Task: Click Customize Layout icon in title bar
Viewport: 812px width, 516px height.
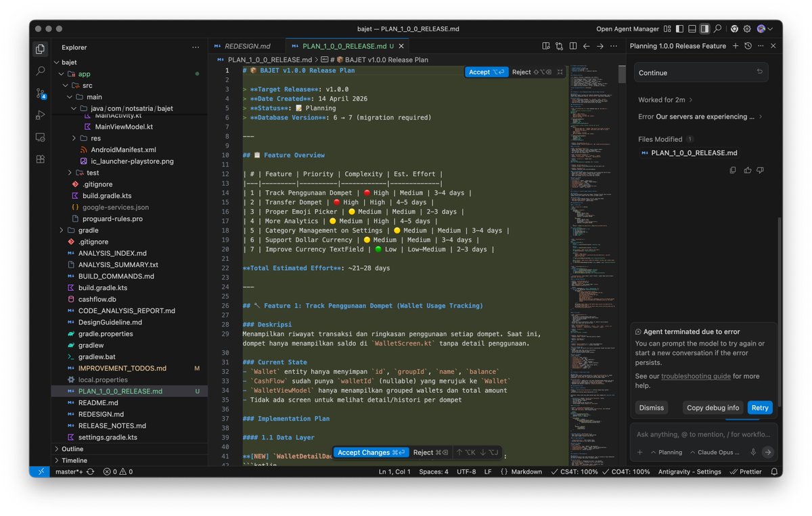Action: click(668, 29)
